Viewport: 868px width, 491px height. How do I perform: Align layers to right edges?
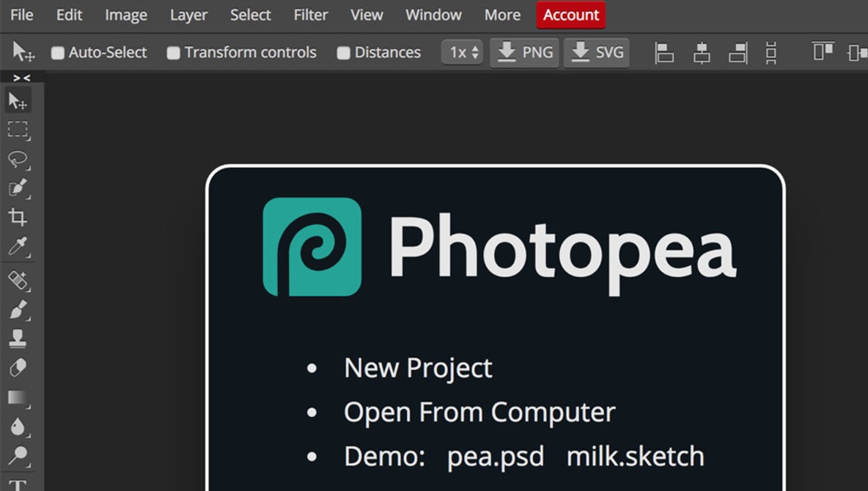[738, 53]
